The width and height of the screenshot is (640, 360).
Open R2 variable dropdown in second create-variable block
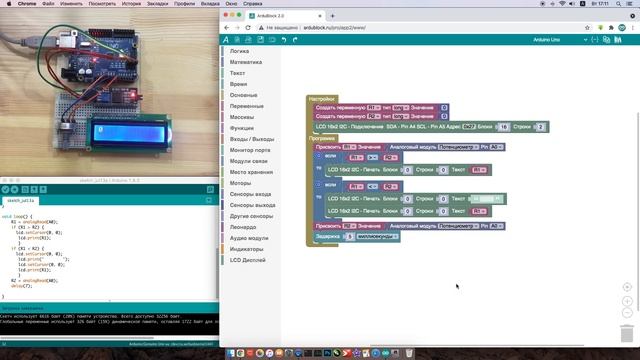tap(373, 116)
